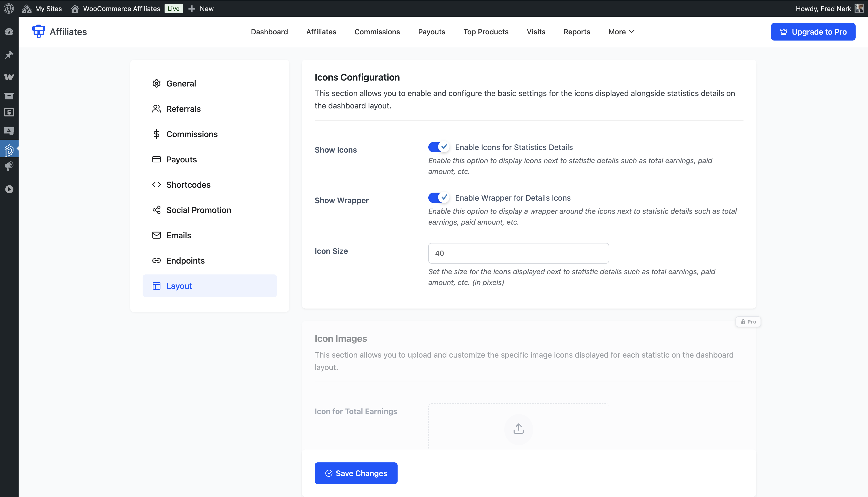Open the Marketing megaphone icon in sidebar
The image size is (868, 497).
(x=9, y=166)
